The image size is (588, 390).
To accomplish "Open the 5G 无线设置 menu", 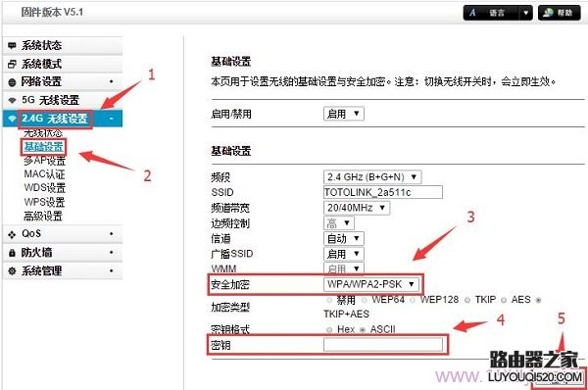I will tap(63, 100).
